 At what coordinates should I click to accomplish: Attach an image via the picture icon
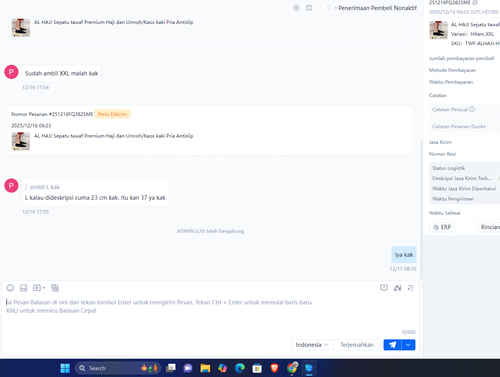pyautogui.click(x=23, y=288)
